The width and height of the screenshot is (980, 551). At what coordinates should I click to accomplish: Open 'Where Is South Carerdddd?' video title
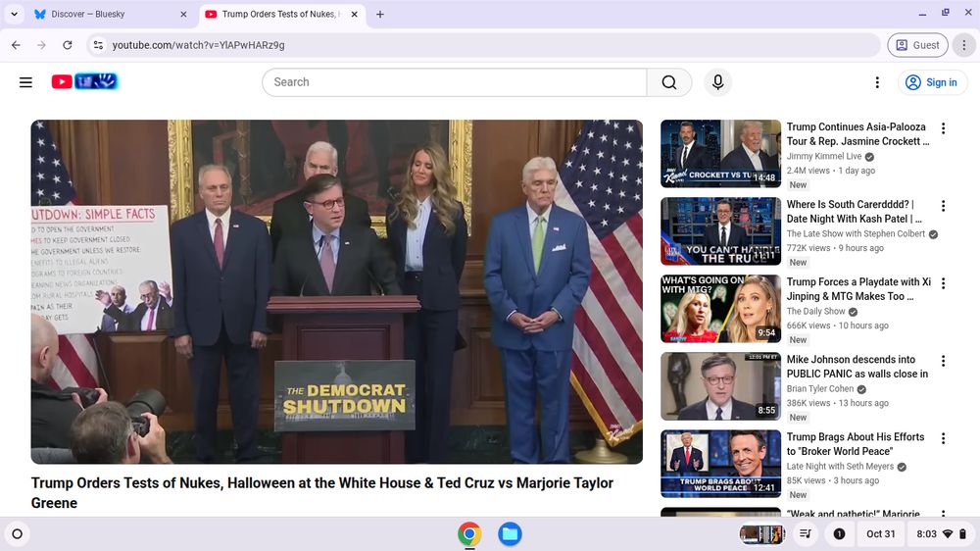[855, 212]
